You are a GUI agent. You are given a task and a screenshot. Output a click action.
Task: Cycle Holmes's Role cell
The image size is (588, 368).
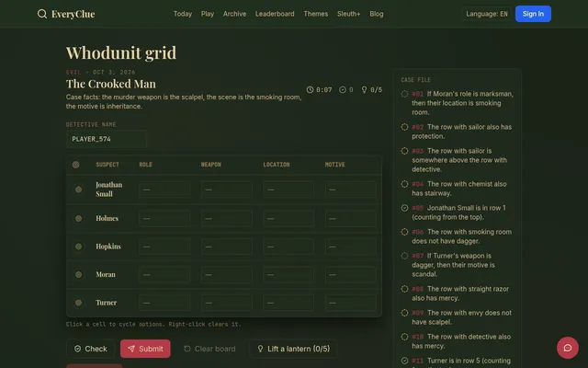click(164, 219)
